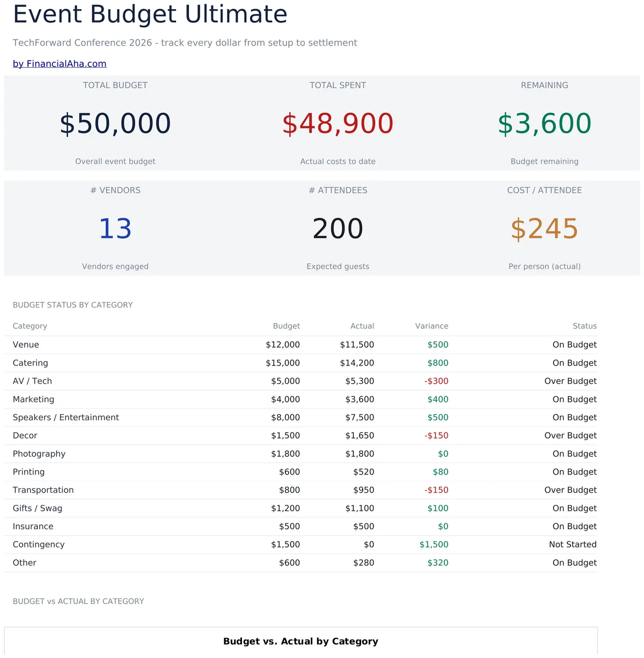Click the Speakers actual '$7,500'
The image size is (644, 658).
tap(360, 418)
